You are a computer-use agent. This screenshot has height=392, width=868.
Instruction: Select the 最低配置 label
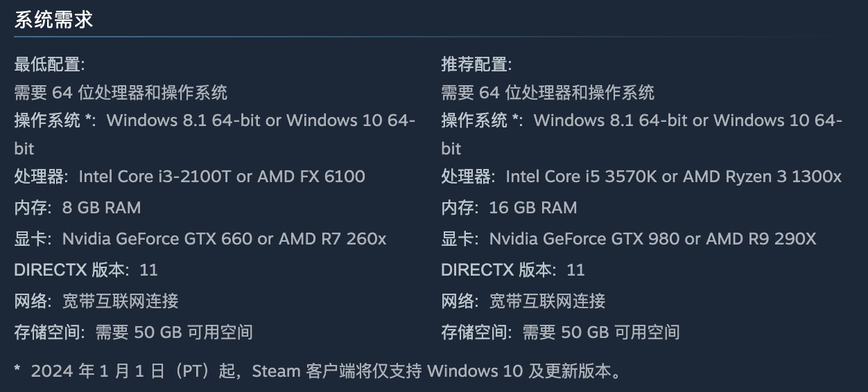pyautogui.click(x=49, y=65)
